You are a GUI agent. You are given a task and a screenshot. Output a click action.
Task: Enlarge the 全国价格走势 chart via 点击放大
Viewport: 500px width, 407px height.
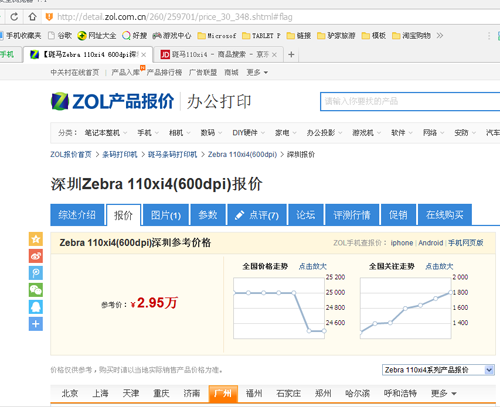tap(312, 266)
